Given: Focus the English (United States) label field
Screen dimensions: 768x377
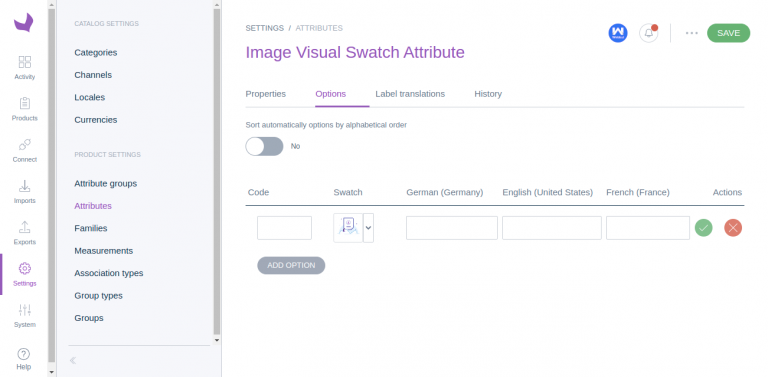Looking at the screenshot, I should [552, 228].
